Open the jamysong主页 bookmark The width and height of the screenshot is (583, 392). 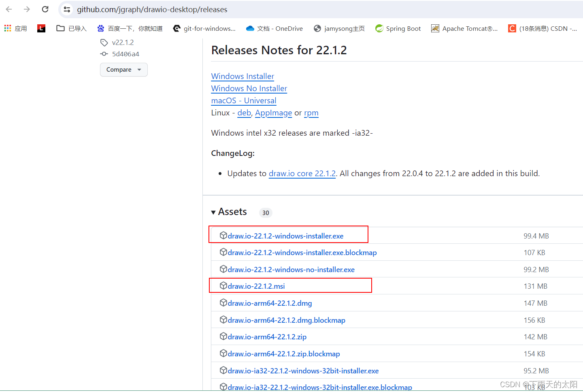tap(339, 28)
